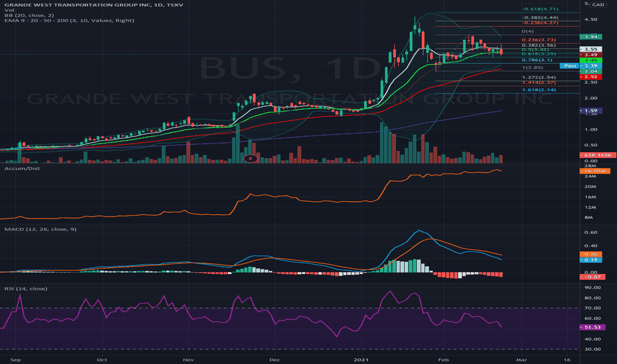Click the Accum/Dist pane label
617x364 pixels.
coord(22,168)
